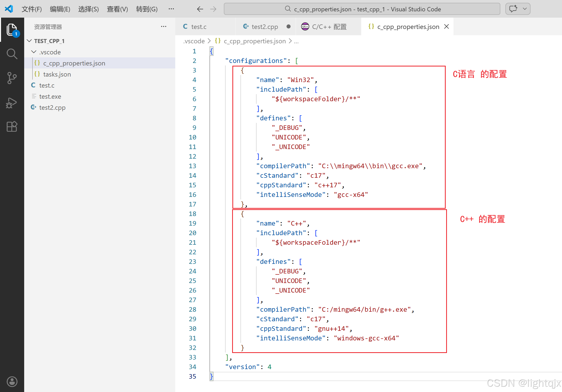Screen dimensions: 562x392
Task: Open chat dropdown arrow beside Copilot
Action: click(x=525, y=9)
